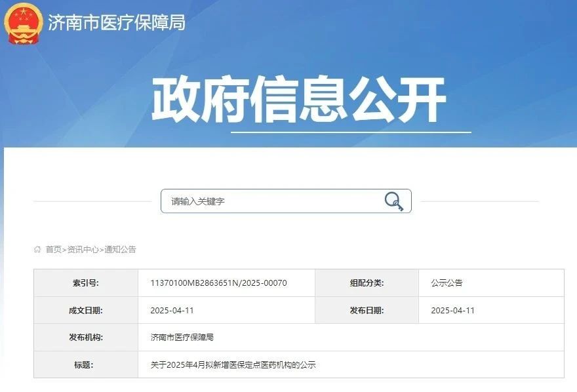The height and width of the screenshot is (392, 577).
Task: Click the 成文日期 value 2025-04-11
Action: 172,310
